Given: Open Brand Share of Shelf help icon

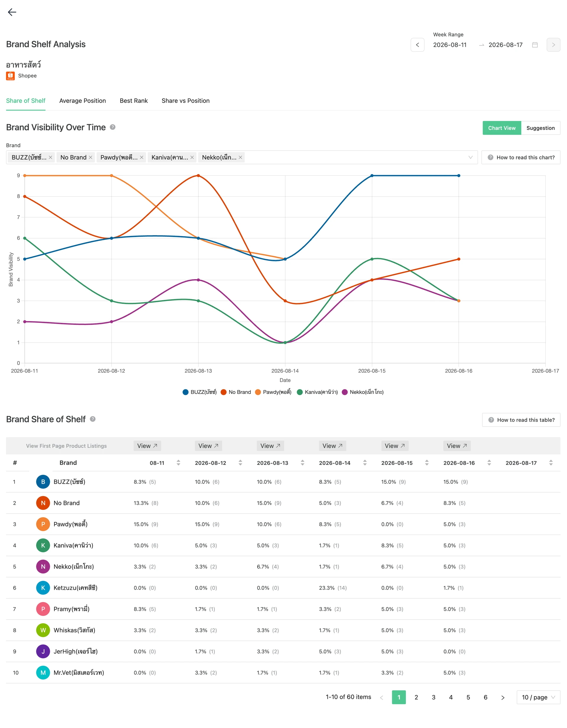Looking at the screenshot, I should coord(93,419).
